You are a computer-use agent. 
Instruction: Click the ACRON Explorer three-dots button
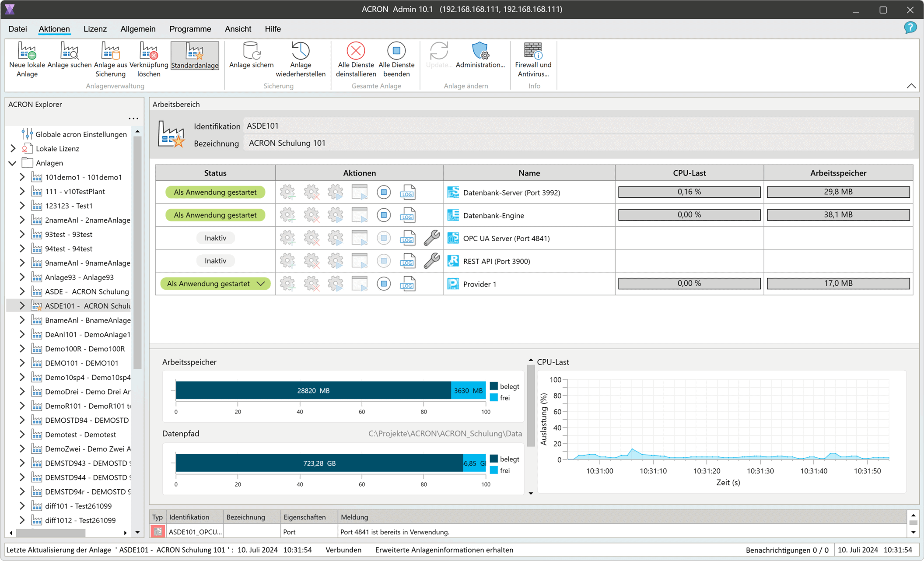(x=133, y=119)
